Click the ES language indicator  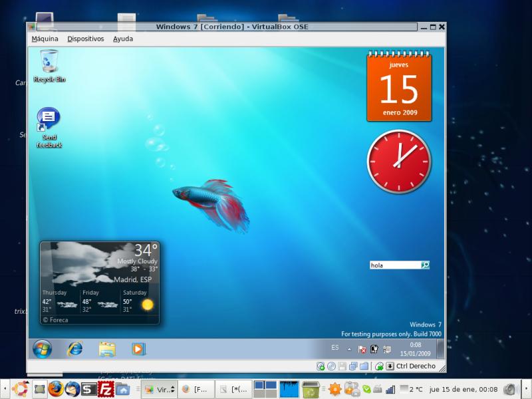335,347
